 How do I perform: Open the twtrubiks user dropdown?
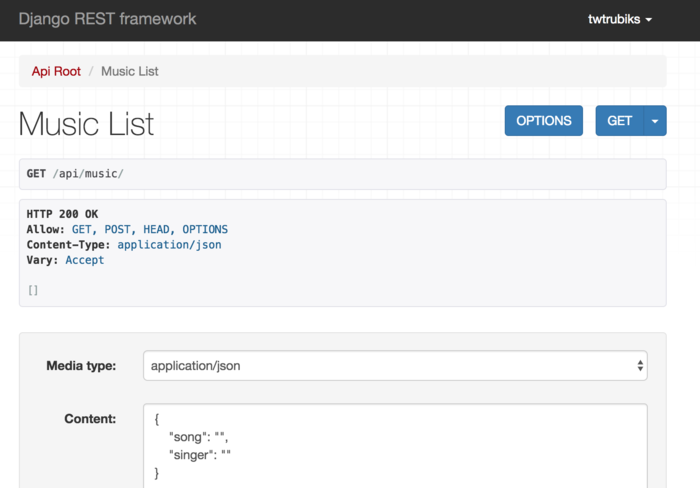(620, 19)
